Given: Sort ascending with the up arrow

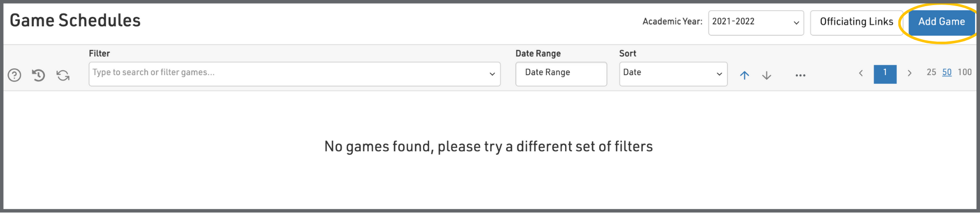Looking at the screenshot, I should (744, 75).
